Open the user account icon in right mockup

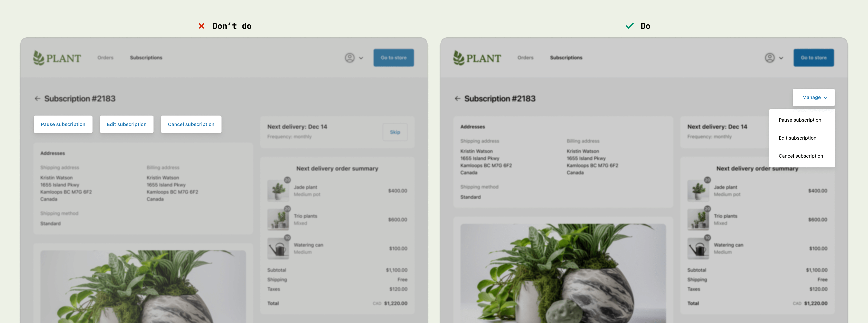pos(770,58)
